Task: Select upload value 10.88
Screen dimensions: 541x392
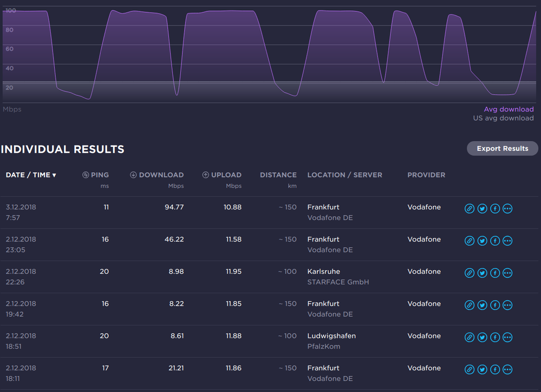Action: pyautogui.click(x=232, y=207)
